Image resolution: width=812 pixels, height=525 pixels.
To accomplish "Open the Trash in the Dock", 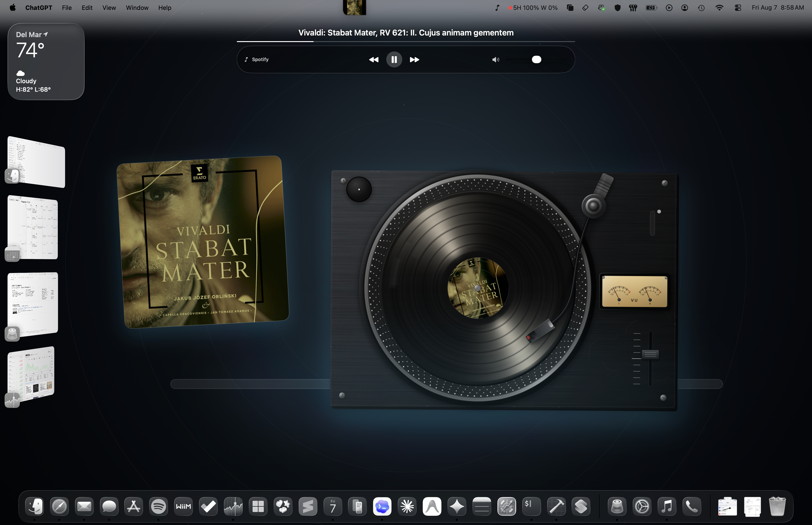I will pyautogui.click(x=777, y=506).
